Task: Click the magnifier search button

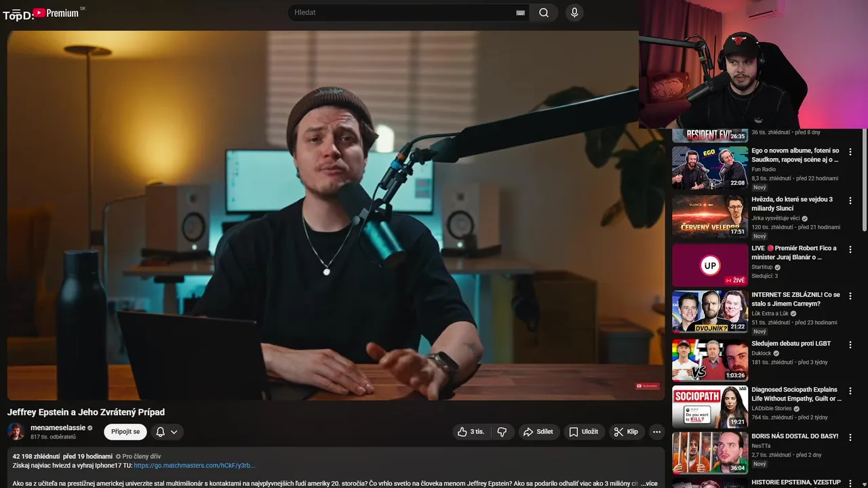Action: click(544, 13)
